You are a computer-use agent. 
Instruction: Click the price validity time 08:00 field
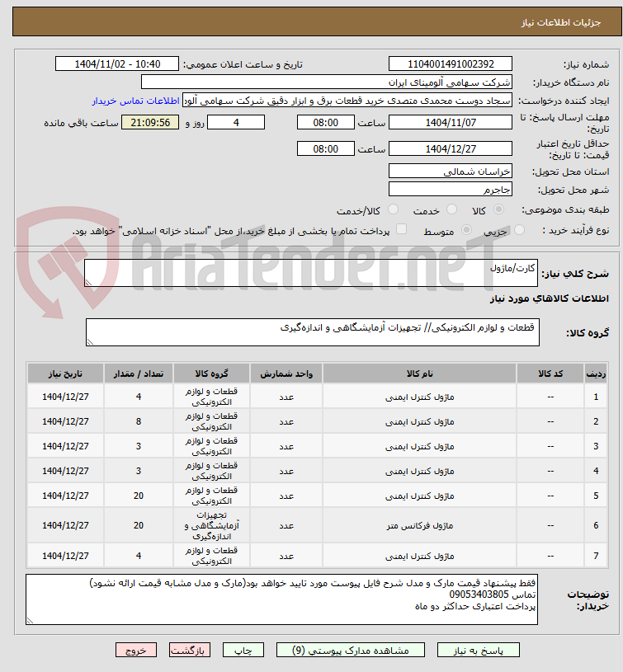325,148
